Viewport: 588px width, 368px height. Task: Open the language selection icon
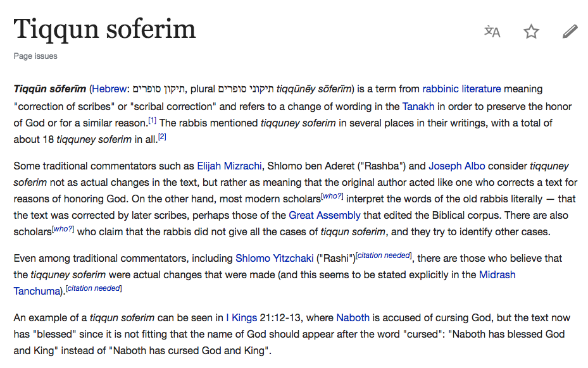click(492, 32)
